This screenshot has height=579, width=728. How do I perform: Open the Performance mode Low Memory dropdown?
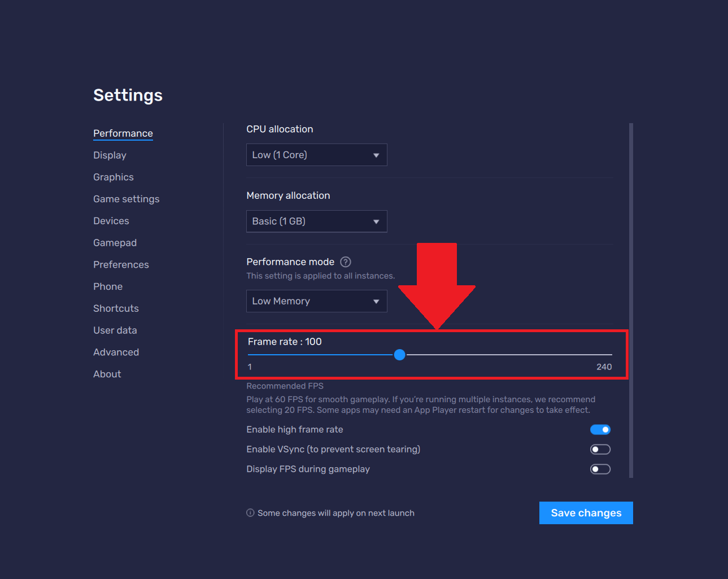(317, 301)
